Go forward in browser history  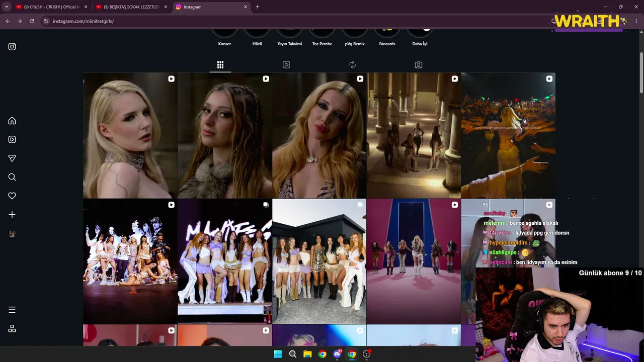[20, 21]
